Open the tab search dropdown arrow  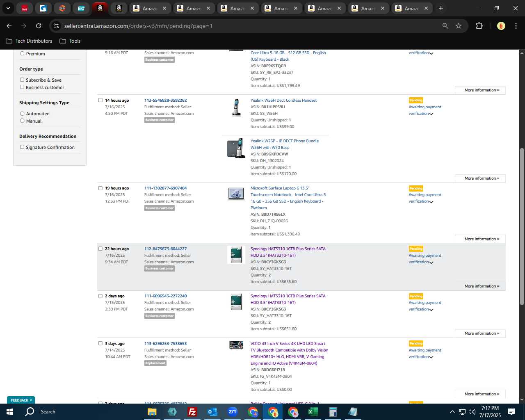point(8,8)
